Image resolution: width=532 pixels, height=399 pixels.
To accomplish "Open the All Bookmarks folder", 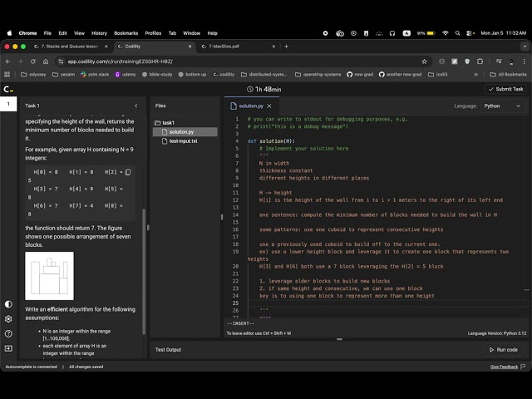I will click(x=509, y=74).
